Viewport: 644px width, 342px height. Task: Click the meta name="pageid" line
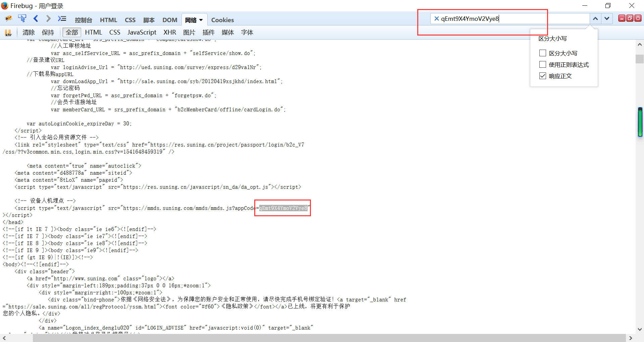[x=69, y=180]
